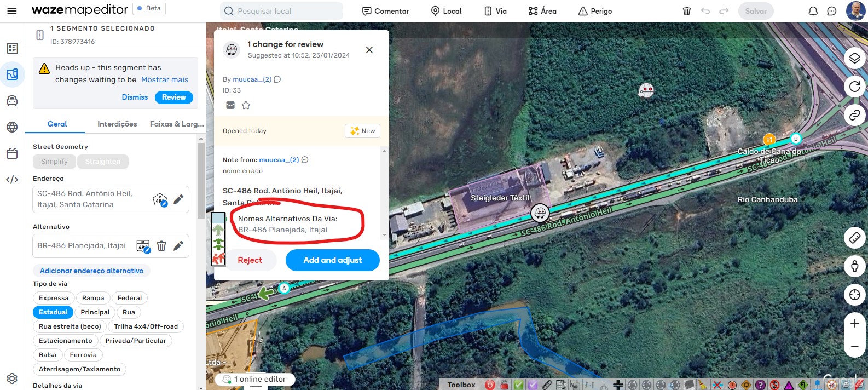Choose Expressa as road type
Screen dimensions: 868x390
coord(54,298)
